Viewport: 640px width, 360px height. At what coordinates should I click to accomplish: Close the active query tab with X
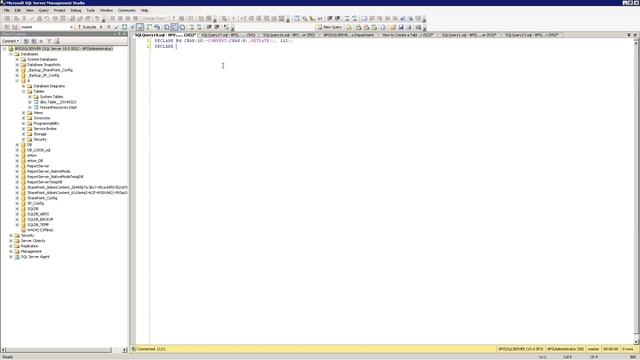point(636,35)
